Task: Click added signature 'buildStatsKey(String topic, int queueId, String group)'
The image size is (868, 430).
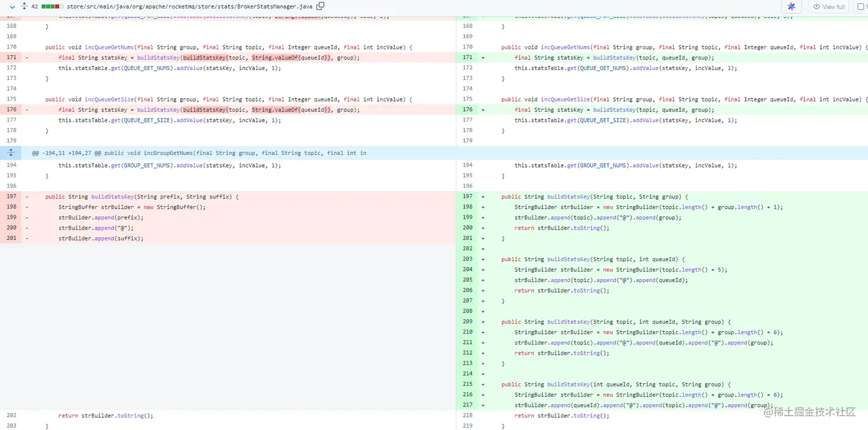Action: point(635,322)
